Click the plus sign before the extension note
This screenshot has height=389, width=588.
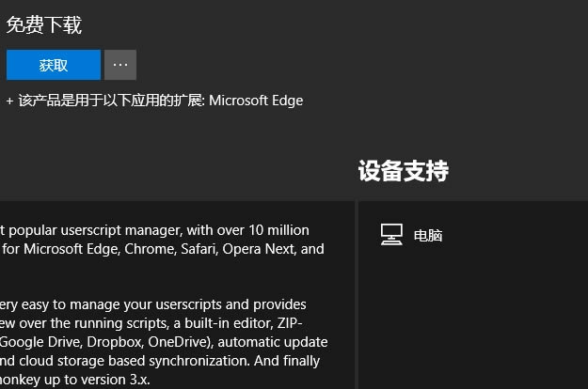tap(9, 101)
